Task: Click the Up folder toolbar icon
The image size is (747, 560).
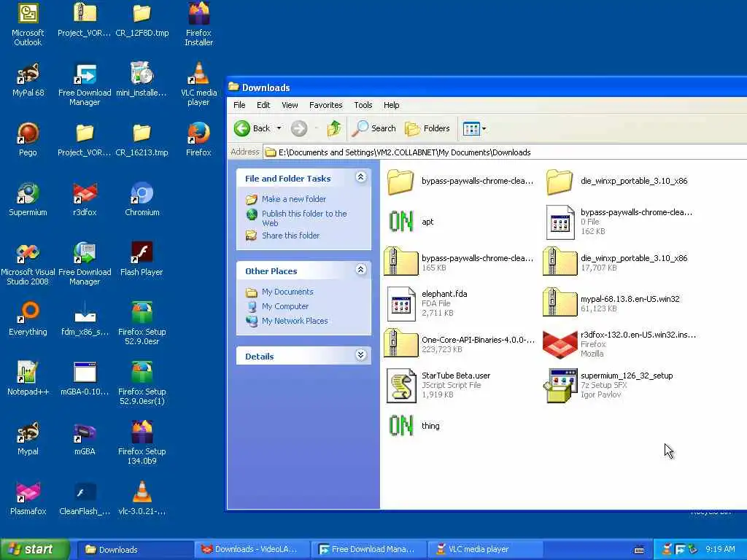Action: click(334, 128)
